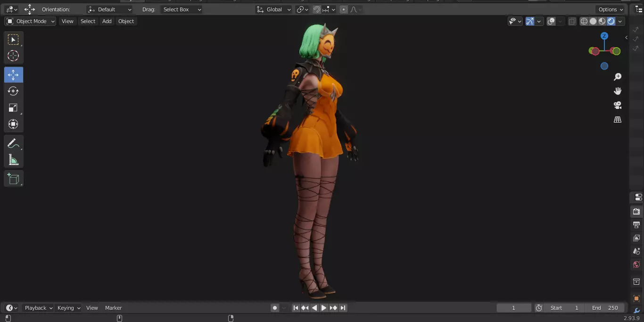Screen dimensions: 644x322
Task: Toggle X-ray mode
Action: (572, 21)
